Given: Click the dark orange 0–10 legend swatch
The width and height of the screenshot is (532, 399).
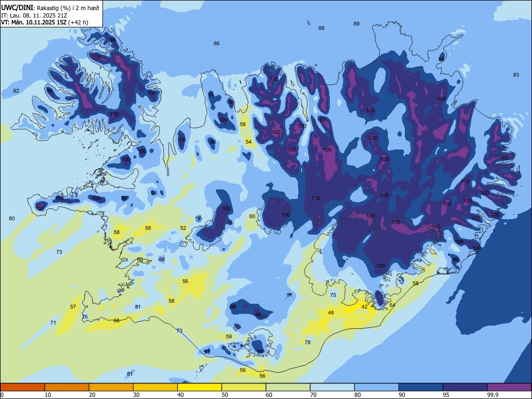Looking at the screenshot, I should [22, 387].
